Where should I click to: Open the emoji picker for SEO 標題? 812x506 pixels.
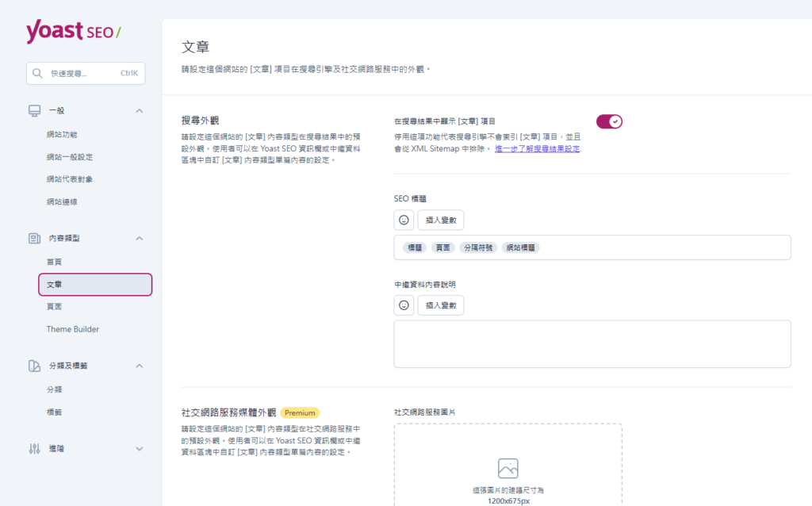(x=404, y=220)
